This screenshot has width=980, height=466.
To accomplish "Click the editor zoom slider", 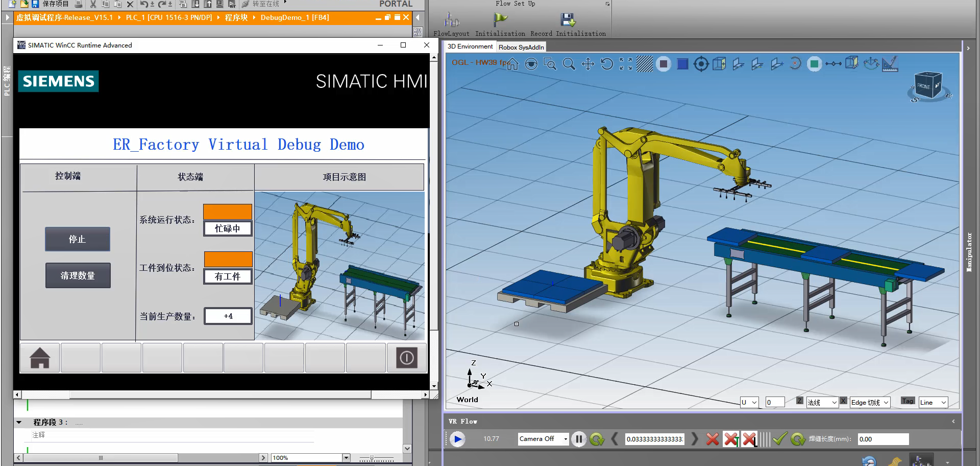I will click(x=372, y=458).
